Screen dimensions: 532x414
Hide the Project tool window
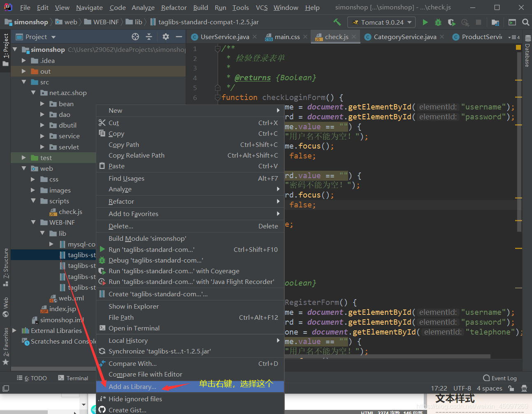point(179,37)
